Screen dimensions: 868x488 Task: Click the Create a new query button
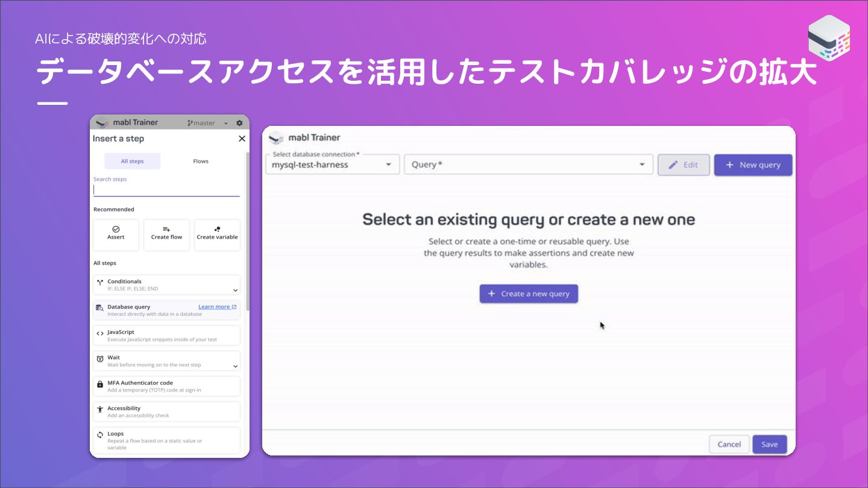(529, 293)
